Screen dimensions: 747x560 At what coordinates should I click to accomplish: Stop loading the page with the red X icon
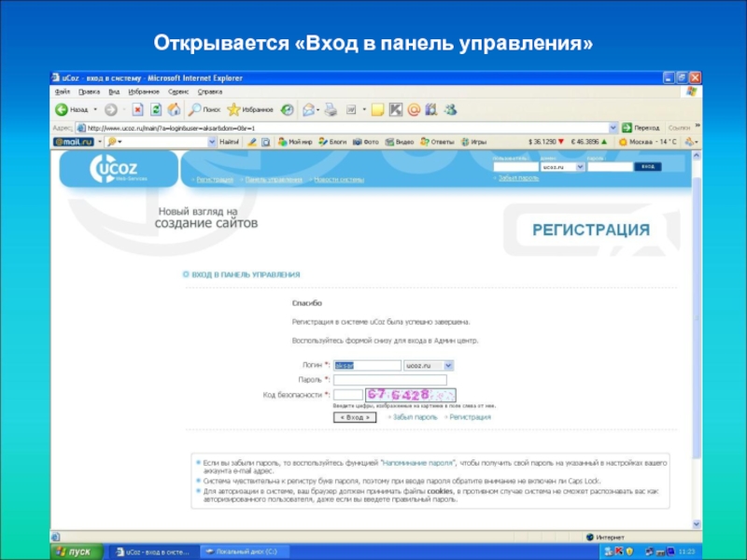pyautogui.click(x=137, y=110)
